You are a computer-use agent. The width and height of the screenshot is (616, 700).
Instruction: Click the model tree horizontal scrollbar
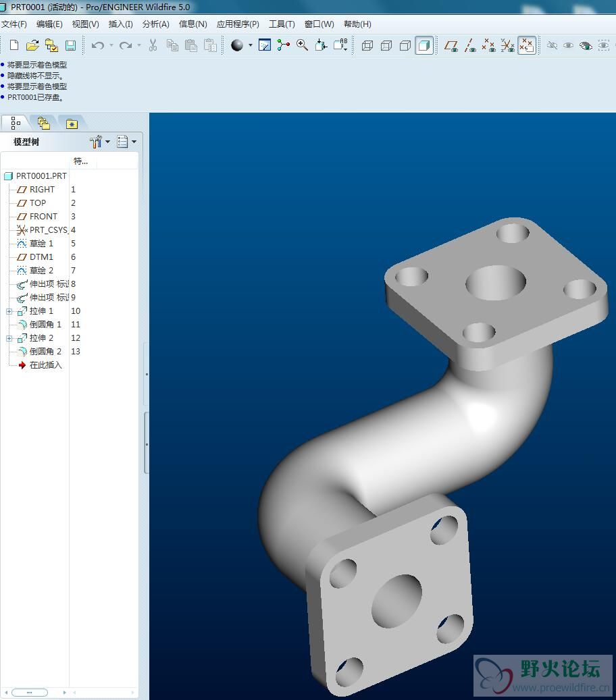pyautogui.click(x=30, y=692)
